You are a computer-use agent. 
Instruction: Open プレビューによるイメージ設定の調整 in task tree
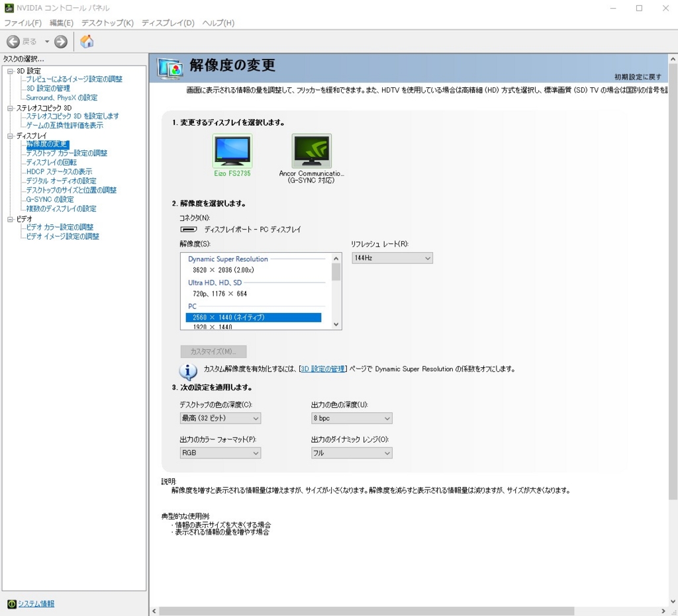(x=74, y=79)
